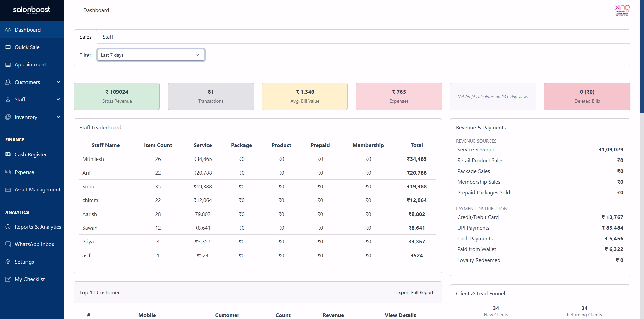644x319 pixels.
Task: Click the Revenue header in Top 10 Customer
Action: [333, 315]
